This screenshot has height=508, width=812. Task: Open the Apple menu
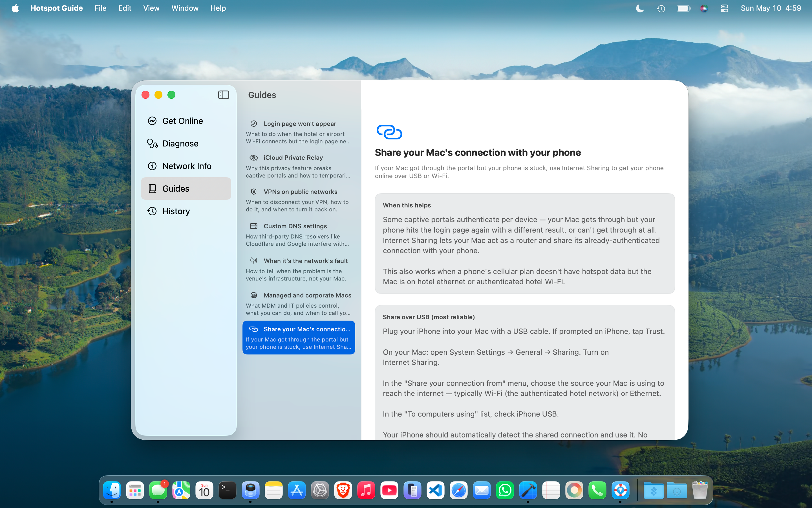(15, 8)
